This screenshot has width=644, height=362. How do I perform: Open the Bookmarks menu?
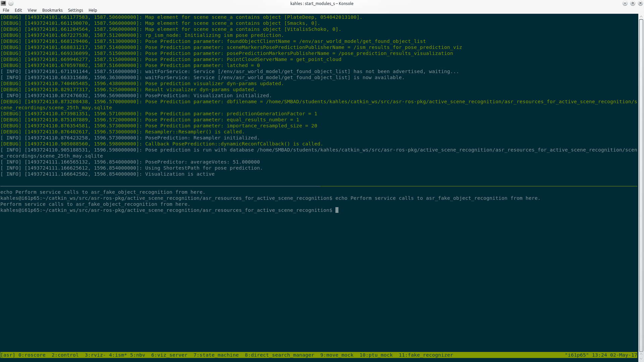[x=52, y=10]
